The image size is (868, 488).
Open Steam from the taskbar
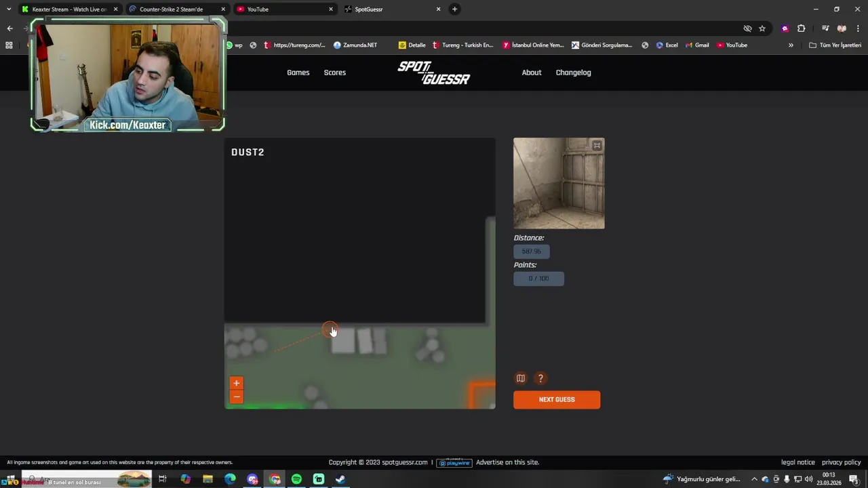pyautogui.click(x=340, y=479)
